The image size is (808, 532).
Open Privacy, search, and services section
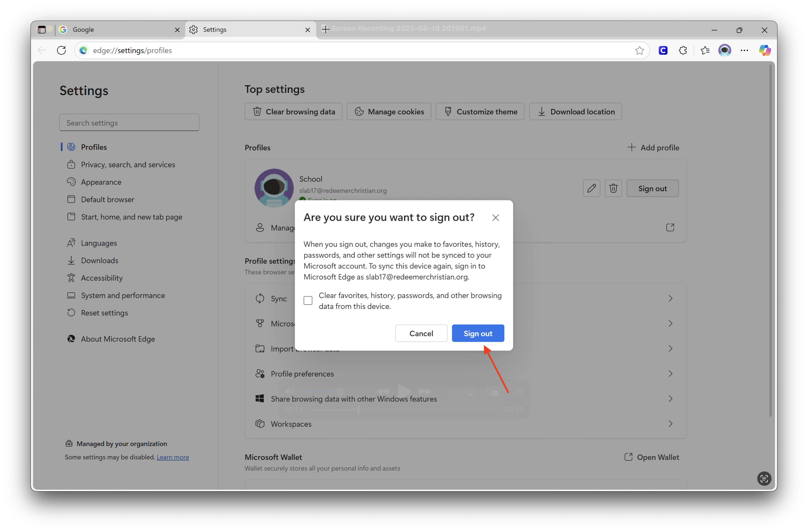pos(128,165)
